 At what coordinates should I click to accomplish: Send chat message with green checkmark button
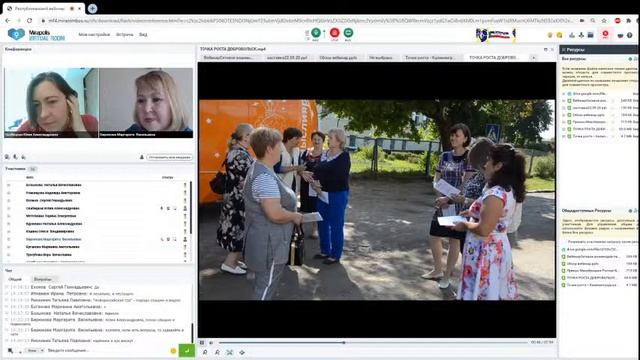pyautogui.click(x=187, y=350)
